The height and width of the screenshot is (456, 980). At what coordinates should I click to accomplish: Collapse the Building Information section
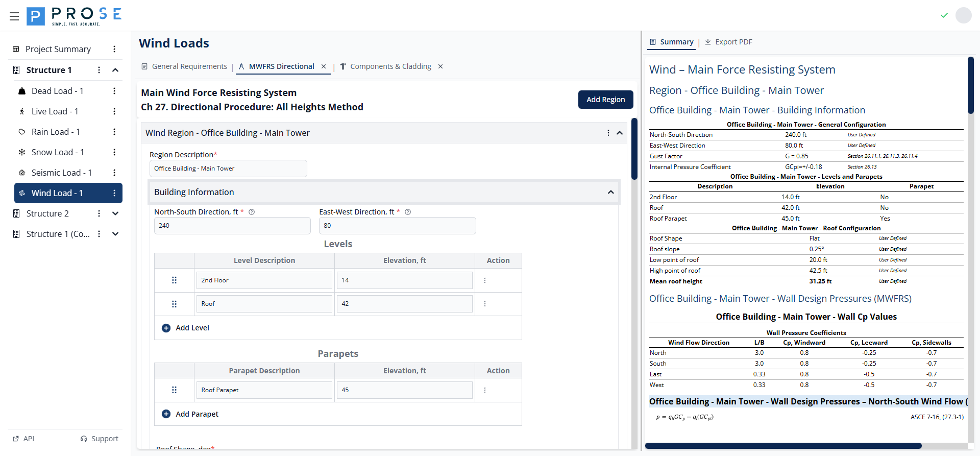(x=610, y=192)
